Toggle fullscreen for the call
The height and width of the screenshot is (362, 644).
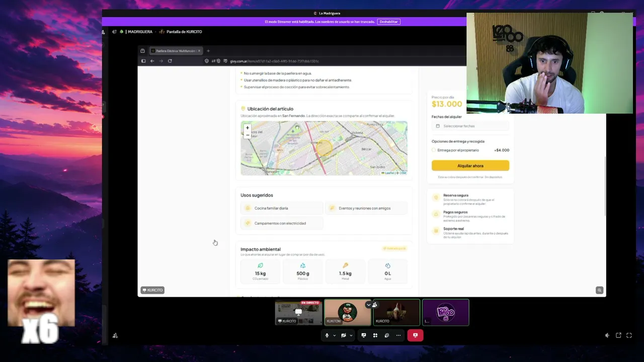(x=629, y=335)
